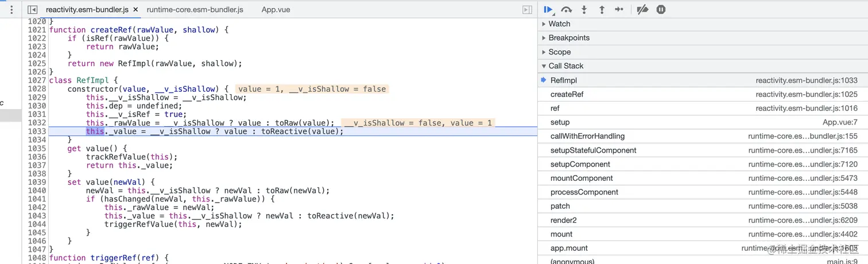Deactivate breakpoints toggle

(x=642, y=10)
